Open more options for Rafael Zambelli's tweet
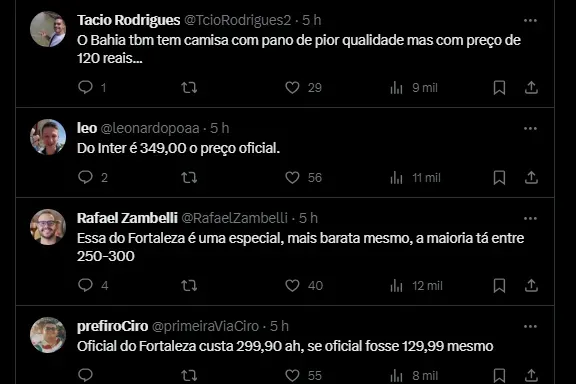The image size is (576, 384). click(x=530, y=219)
